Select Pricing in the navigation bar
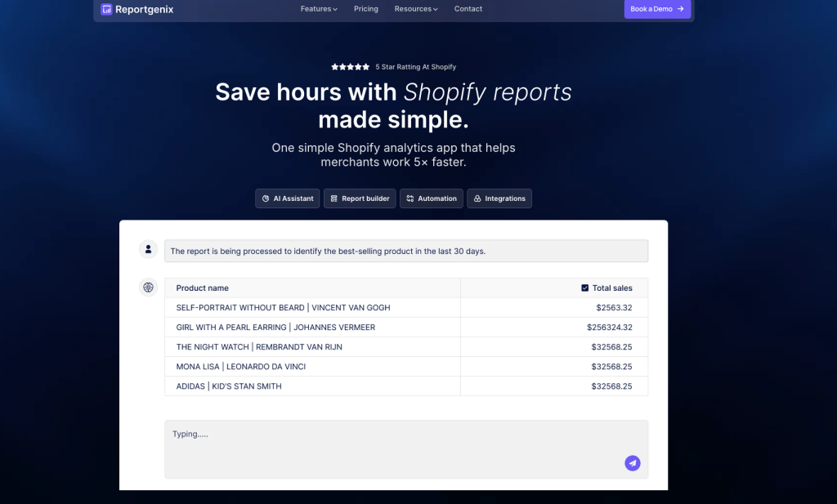This screenshot has height=504, width=837. point(365,9)
